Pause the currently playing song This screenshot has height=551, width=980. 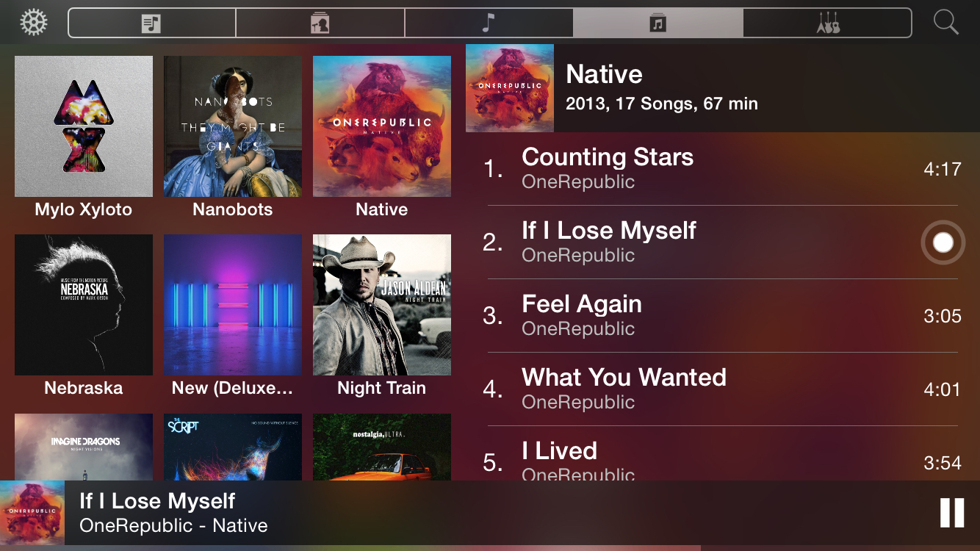click(952, 513)
